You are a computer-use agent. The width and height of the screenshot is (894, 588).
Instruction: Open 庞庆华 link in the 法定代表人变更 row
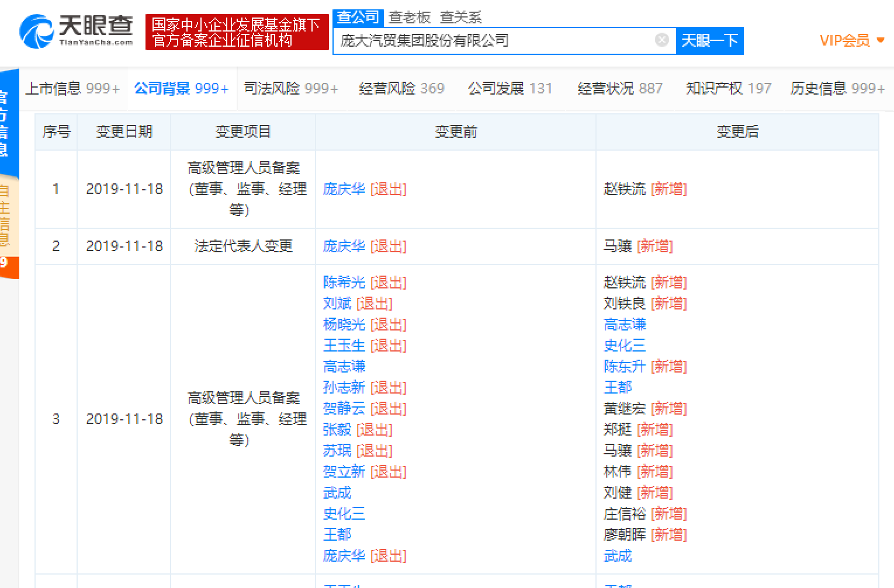[x=344, y=246]
